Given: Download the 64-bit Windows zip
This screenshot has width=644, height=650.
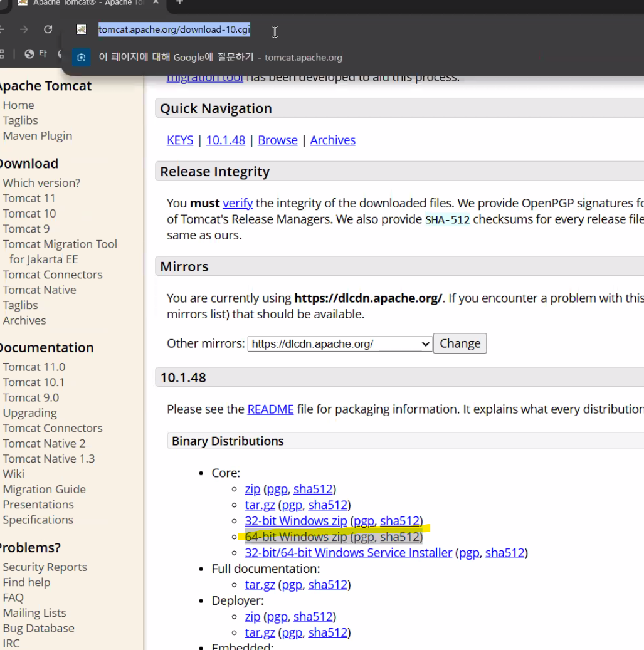Looking at the screenshot, I should (296, 537).
